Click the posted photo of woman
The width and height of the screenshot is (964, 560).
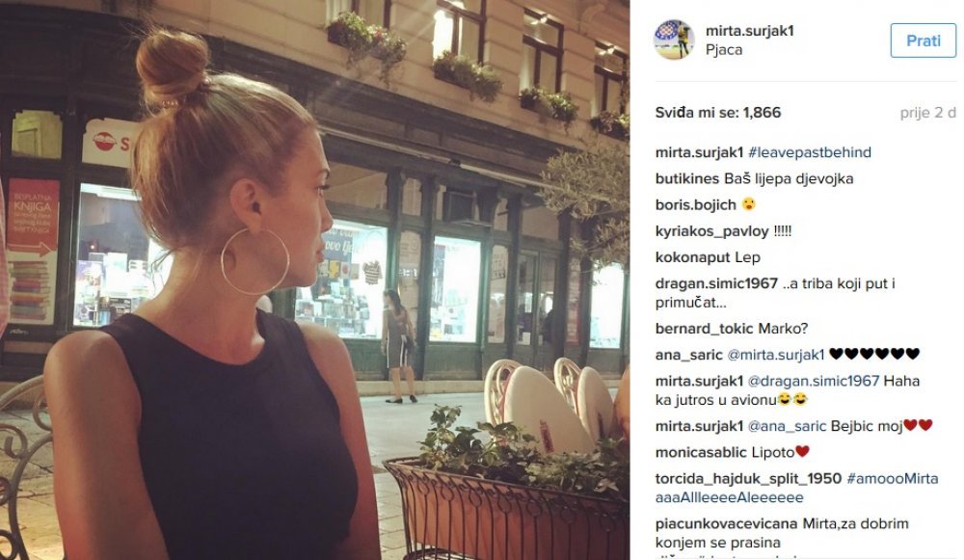coord(315,280)
